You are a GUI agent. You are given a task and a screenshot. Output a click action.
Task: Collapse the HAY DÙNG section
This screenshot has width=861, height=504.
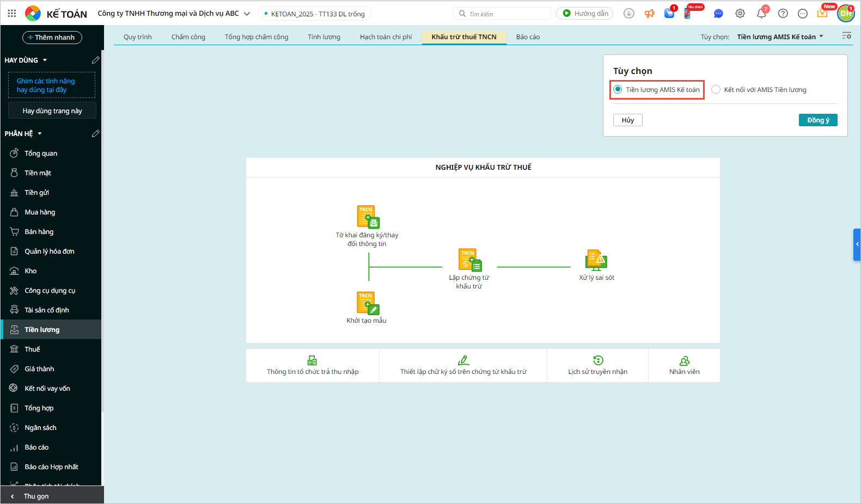(x=45, y=60)
